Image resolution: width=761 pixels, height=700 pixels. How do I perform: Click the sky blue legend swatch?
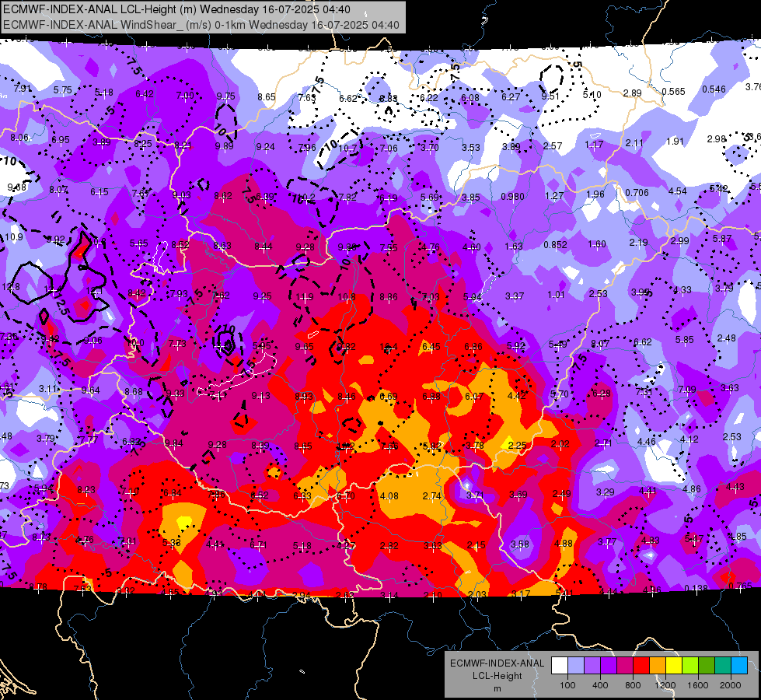(x=739, y=666)
